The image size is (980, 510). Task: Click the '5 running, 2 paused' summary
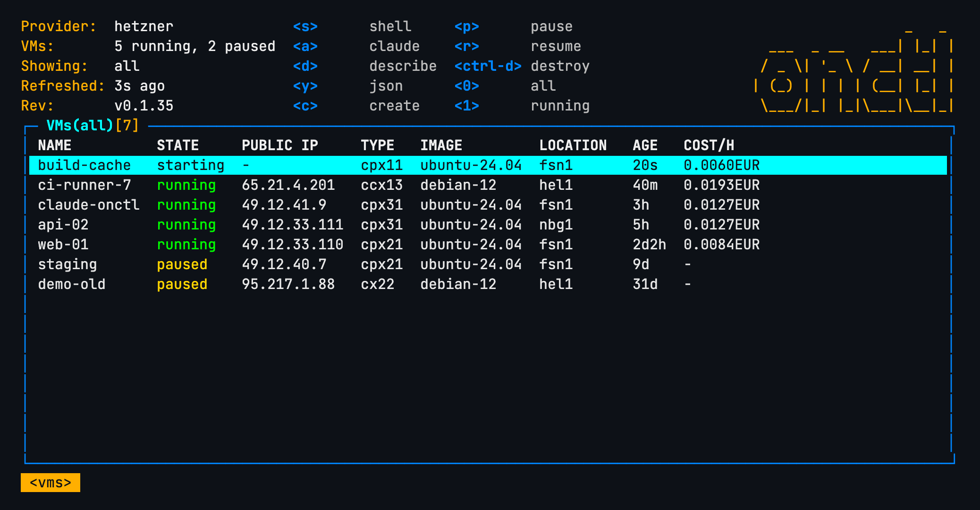pyautogui.click(x=194, y=46)
